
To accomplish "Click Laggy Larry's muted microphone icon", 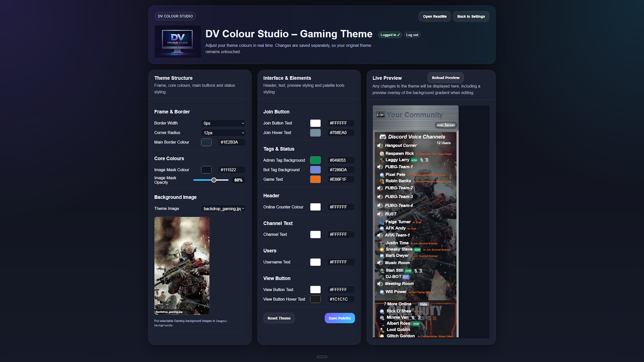I will pyautogui.click(x=421, y=160).
